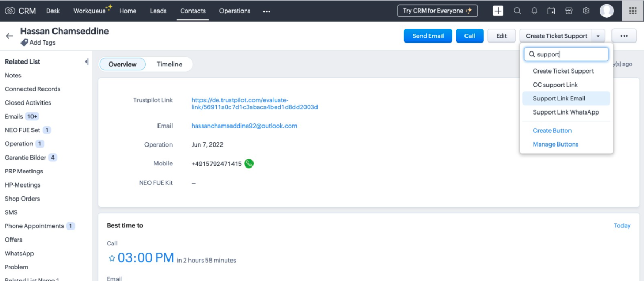Click the Manage Buttons link
Viewport: 644px width, 281px height.
[x=555, y=144]
